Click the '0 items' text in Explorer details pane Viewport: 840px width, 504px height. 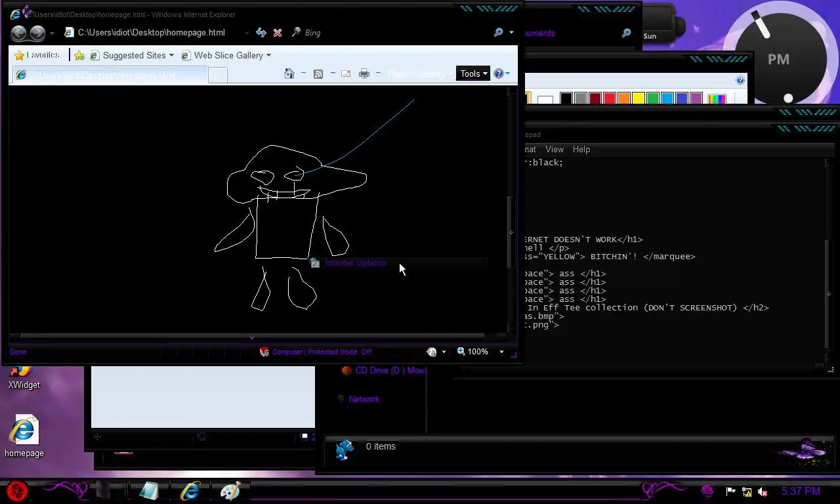[381, 446]
